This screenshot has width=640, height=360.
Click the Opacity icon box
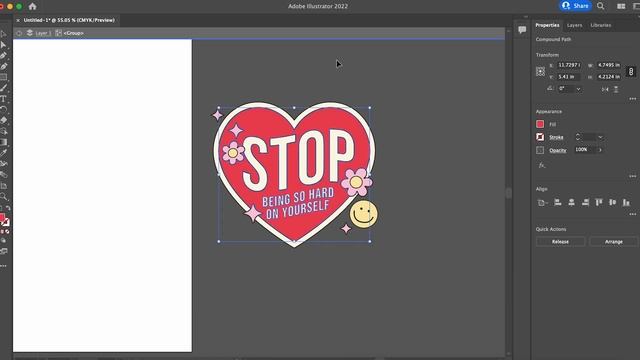(x=540, y=150)
